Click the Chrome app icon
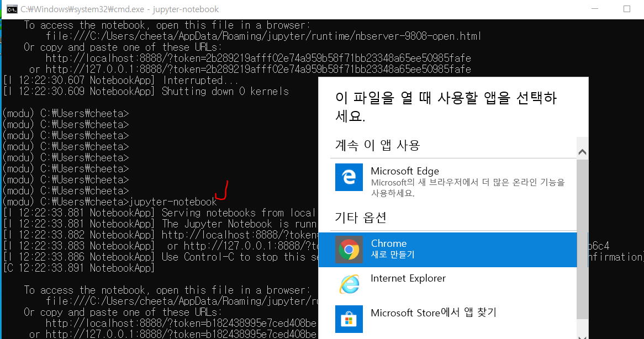The height and width of the screenshot is (339, 644). point(349,250)
